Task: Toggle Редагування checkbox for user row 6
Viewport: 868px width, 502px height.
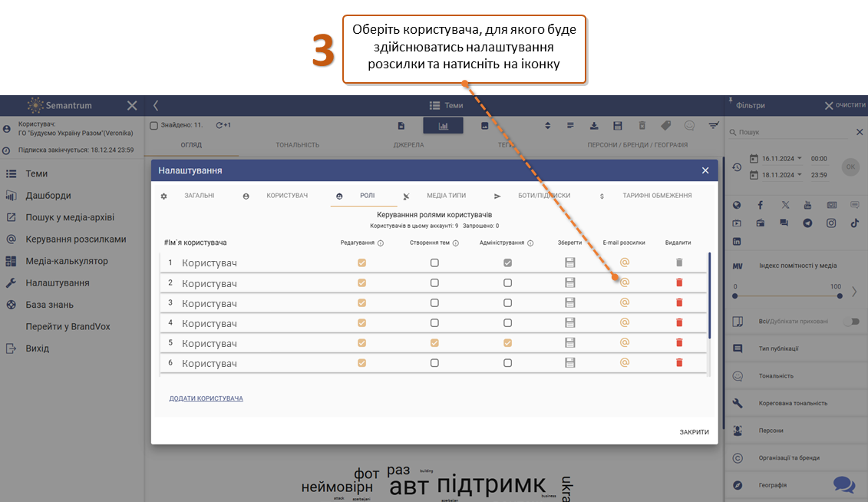Action: (x=362, y=363)
